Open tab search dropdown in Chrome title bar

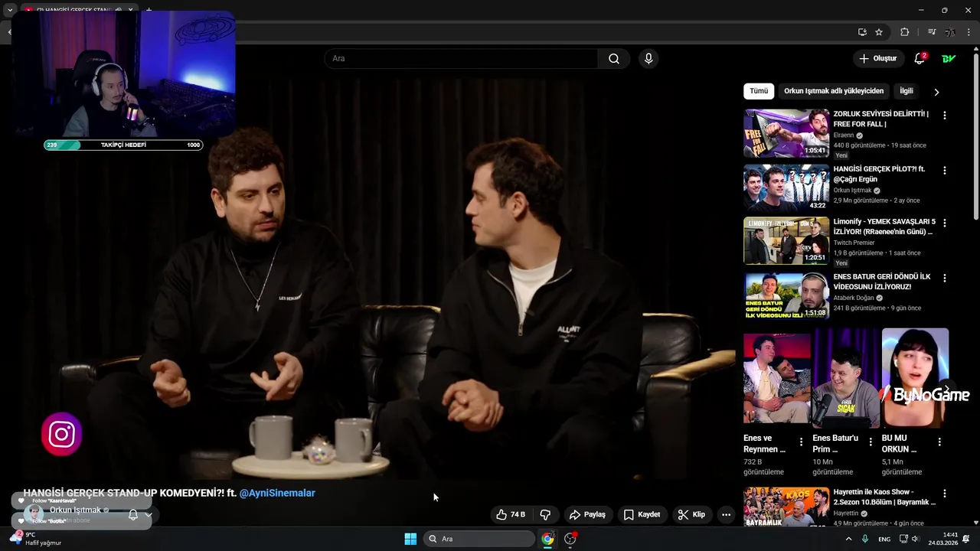pos(10,11)
